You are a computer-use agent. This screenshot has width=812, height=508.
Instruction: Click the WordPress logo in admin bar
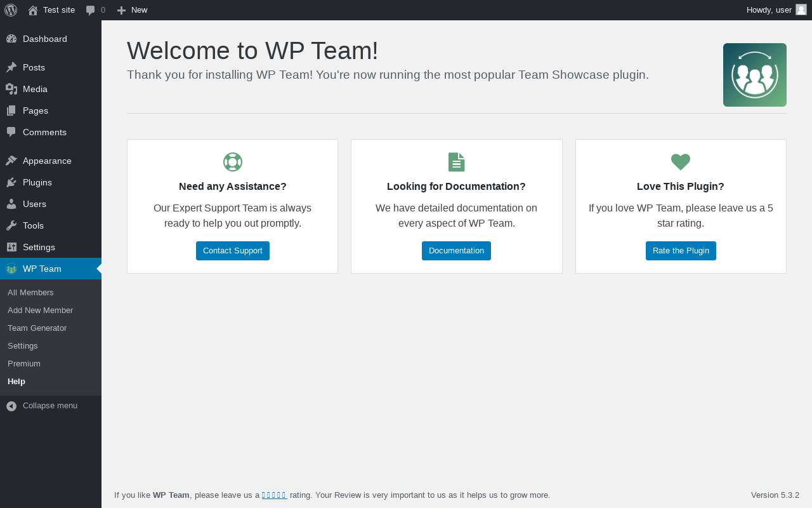pos(11,10)
